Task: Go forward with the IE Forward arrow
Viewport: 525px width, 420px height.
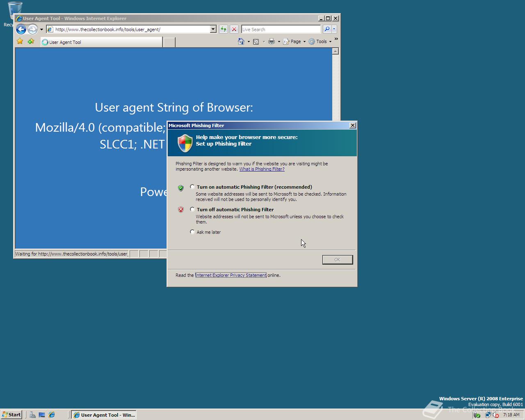Action: coord(32,29)
